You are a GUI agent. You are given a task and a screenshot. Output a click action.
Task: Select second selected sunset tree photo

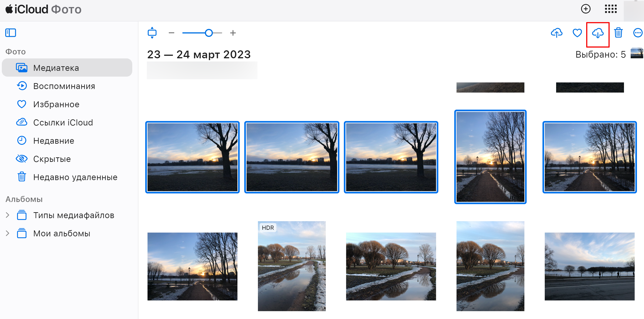(x=292, y=157)
